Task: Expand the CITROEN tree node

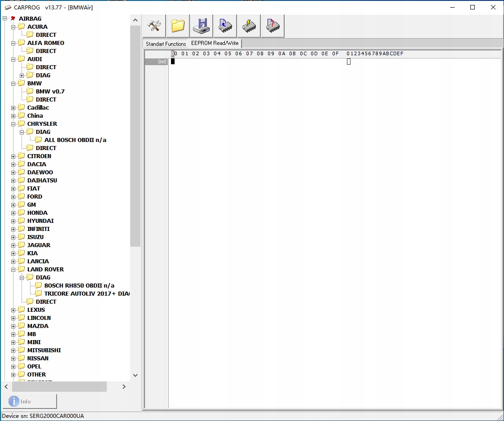Action: click(13, 156)
